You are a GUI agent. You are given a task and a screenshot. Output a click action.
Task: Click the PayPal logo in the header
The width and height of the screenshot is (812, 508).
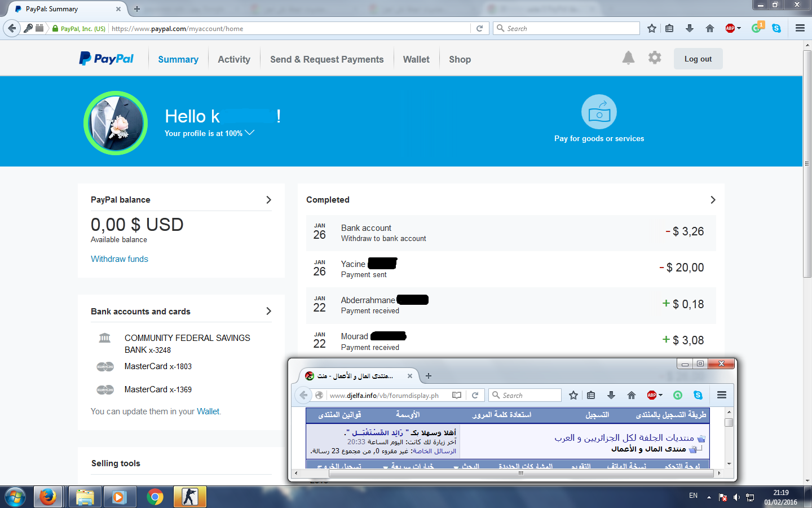(x=106, y=59)
